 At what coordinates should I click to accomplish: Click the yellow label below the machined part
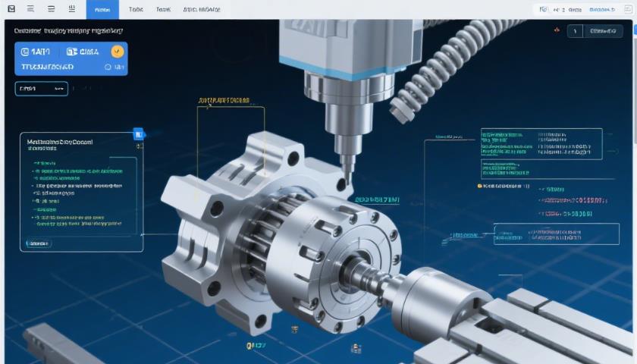[x=256, y=346]
